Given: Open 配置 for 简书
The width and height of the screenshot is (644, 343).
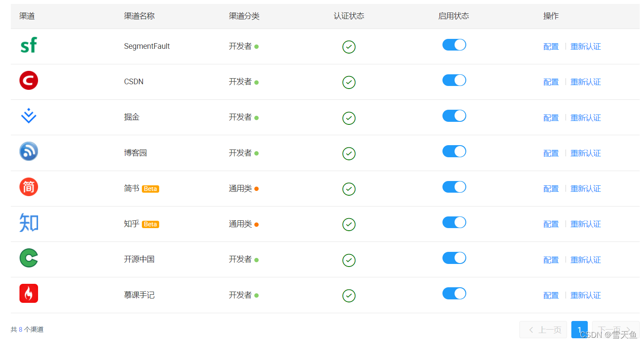Looking at the screenshot, I should (551, 189).
